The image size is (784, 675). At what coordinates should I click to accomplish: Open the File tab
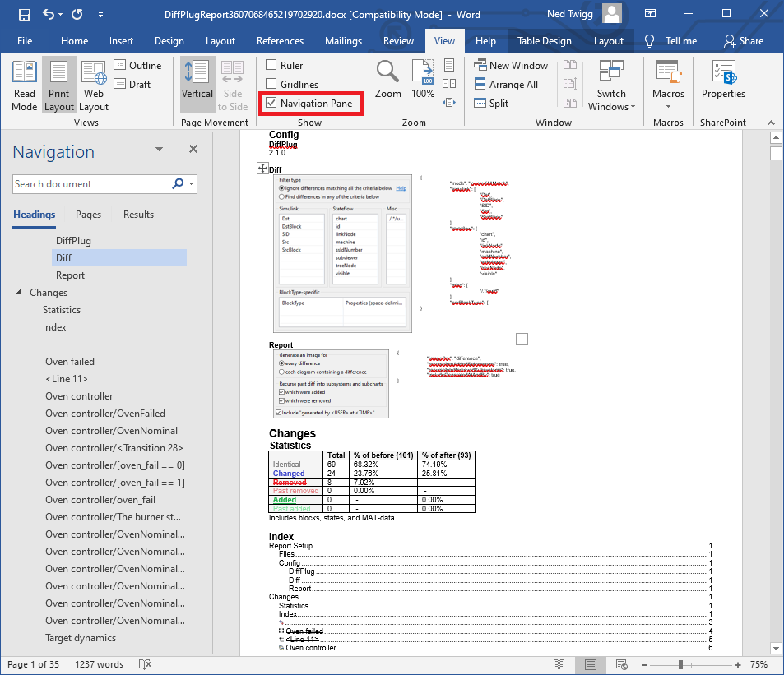coord(25,41)
